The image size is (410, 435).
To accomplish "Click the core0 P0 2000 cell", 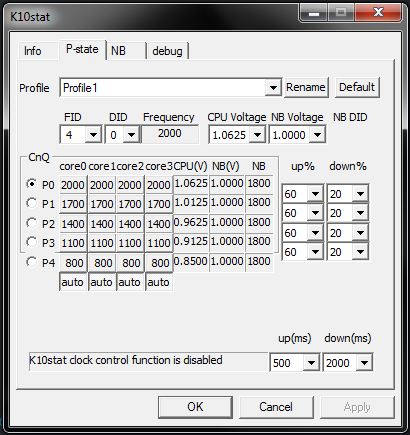I will 73,184.
